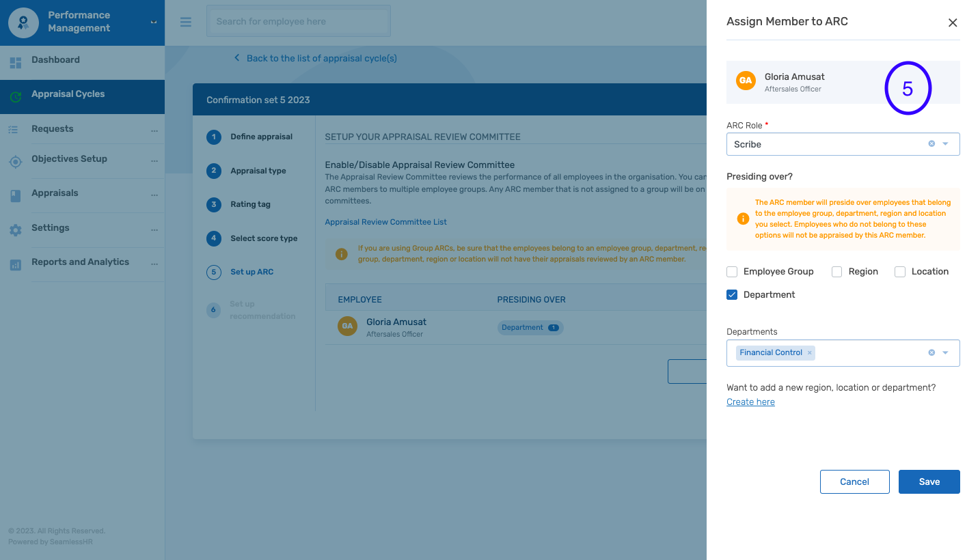Image resolution: width=980 pixels, height=560 pixels.
Task: Click the Save button
Action: coord(929,481)
